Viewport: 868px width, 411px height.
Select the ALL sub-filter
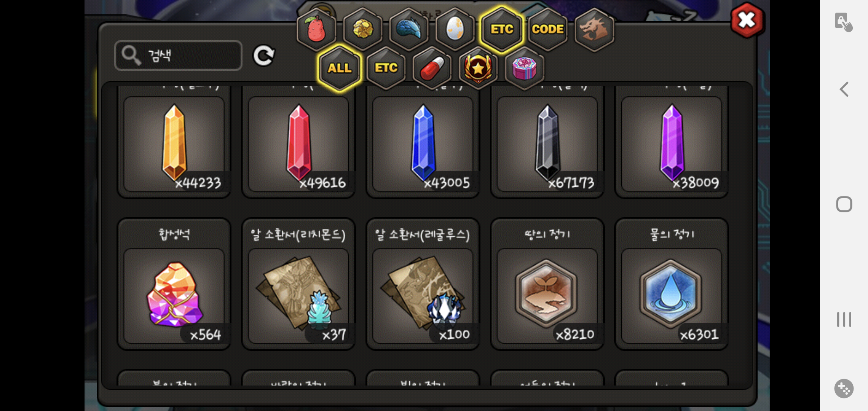pyautogui.click(x=340, y=68)
